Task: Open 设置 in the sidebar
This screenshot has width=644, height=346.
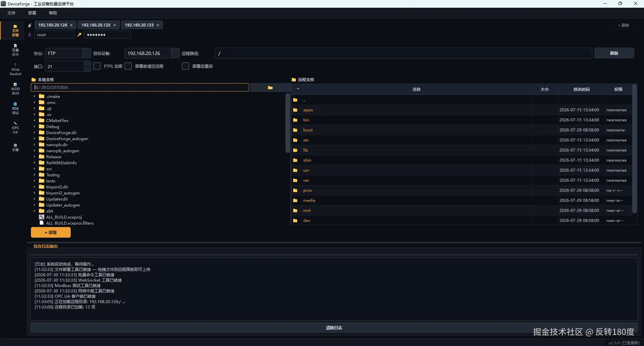Action: 15,148
